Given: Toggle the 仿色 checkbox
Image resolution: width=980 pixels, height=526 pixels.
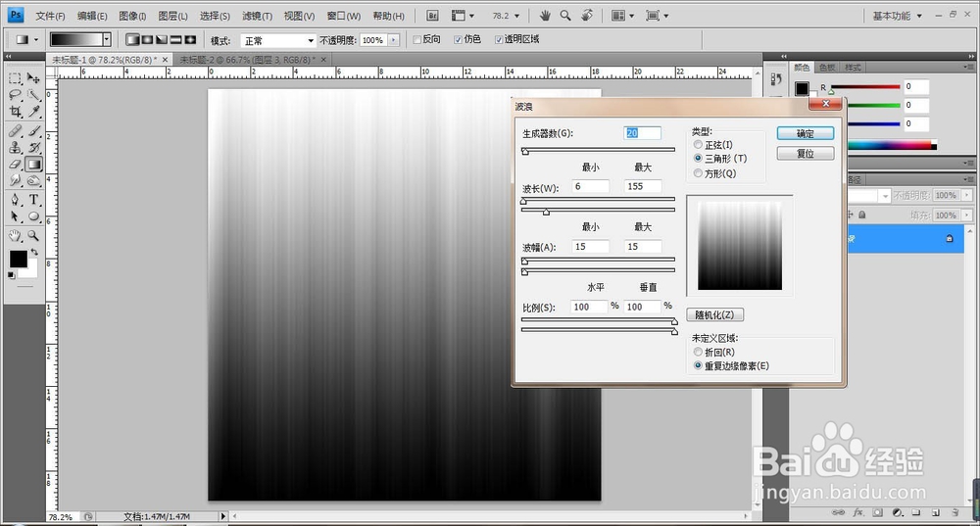Looking at the screenshot, I should point(458,40).
